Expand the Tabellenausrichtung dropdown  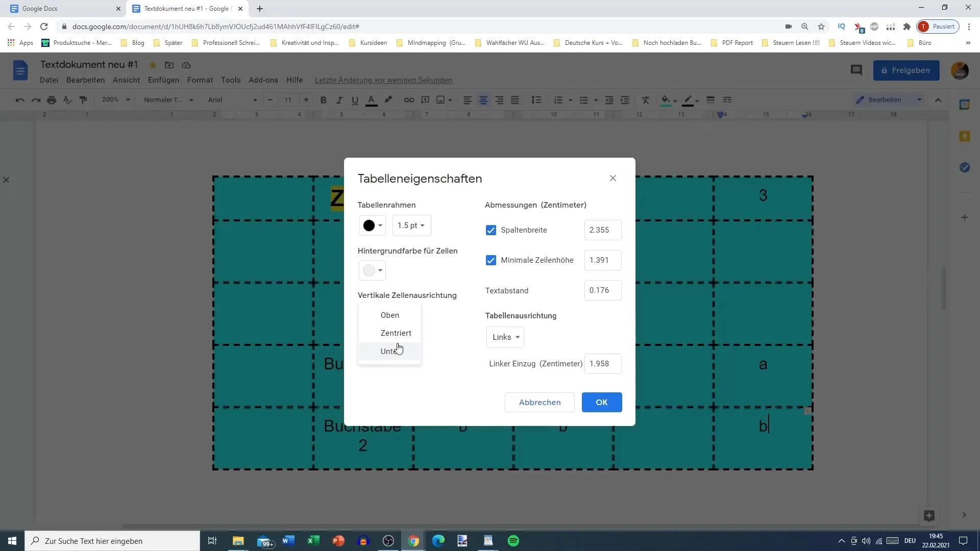(x=505, y=336)
